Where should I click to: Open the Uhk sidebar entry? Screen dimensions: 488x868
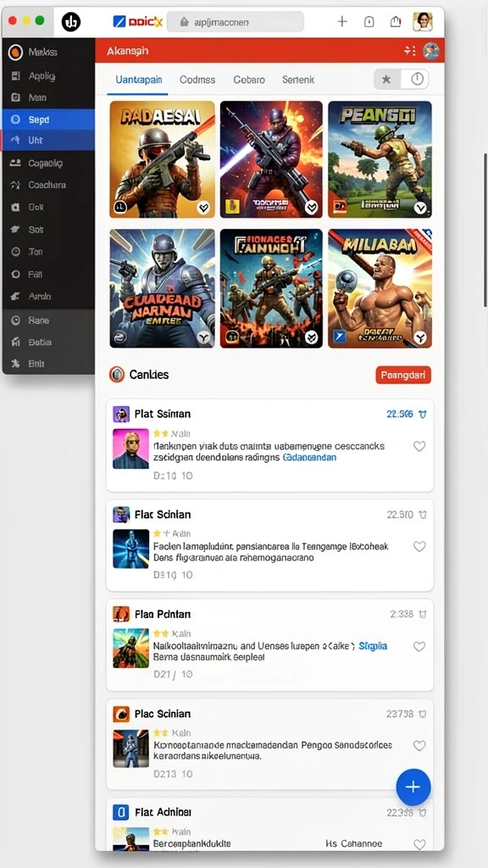48,140
